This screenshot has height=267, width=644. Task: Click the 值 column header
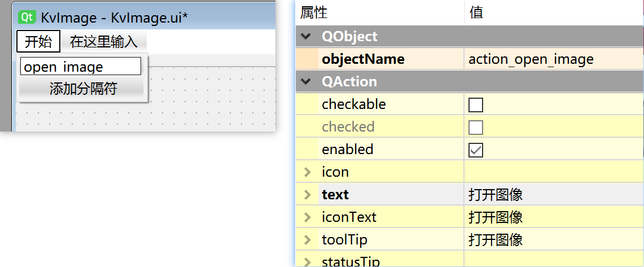click(476, 12)
